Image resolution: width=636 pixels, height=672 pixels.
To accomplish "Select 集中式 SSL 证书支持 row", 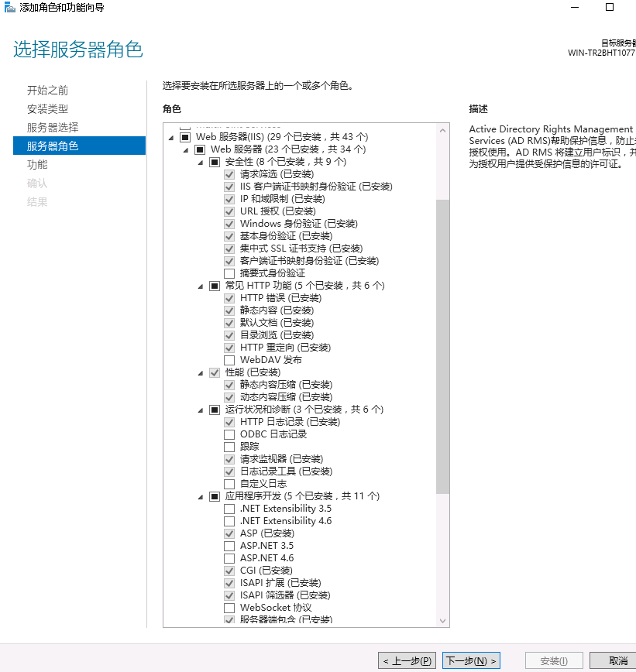I will pyautogui.click(x=301, y=249).
